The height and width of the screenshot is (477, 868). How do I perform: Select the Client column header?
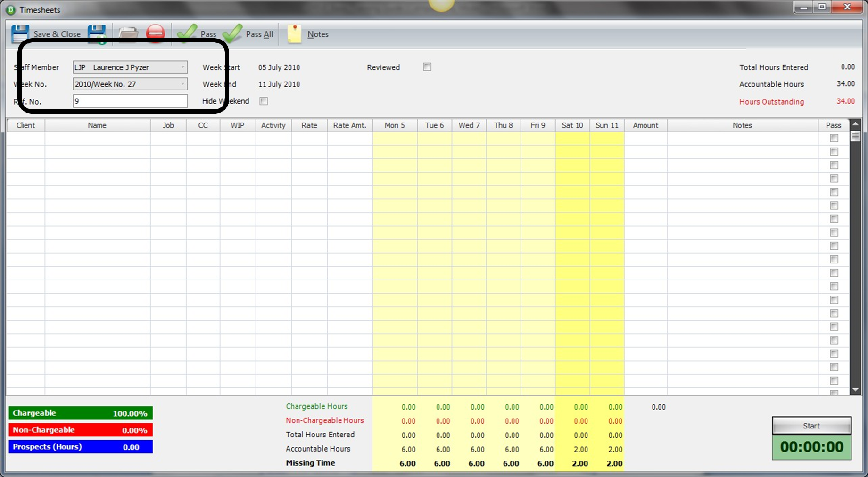click(x=25, y=125)
